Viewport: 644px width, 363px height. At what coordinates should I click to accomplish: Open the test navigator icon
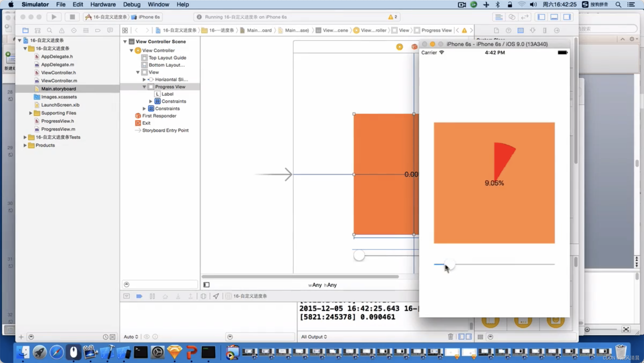coord(74,30)
